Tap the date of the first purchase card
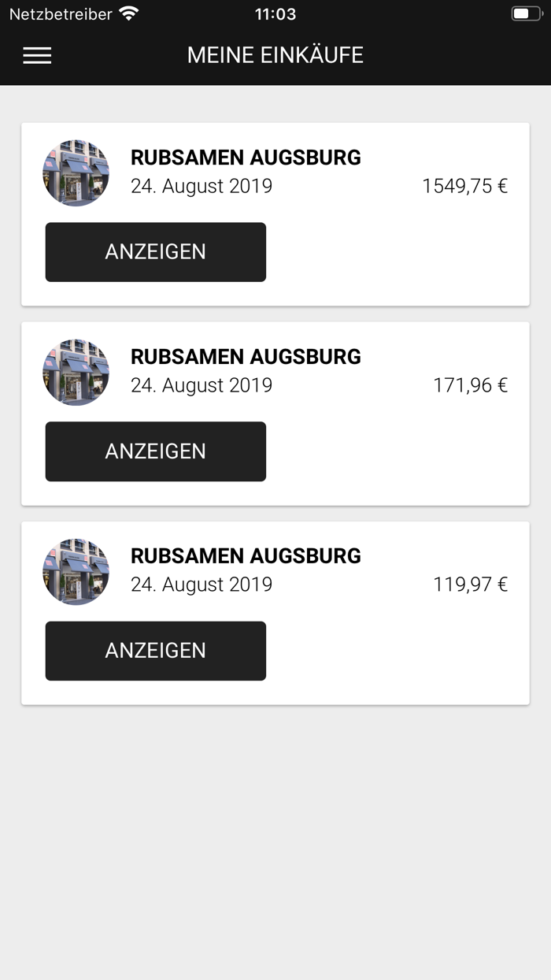The image size is (551, 980). 202,186
